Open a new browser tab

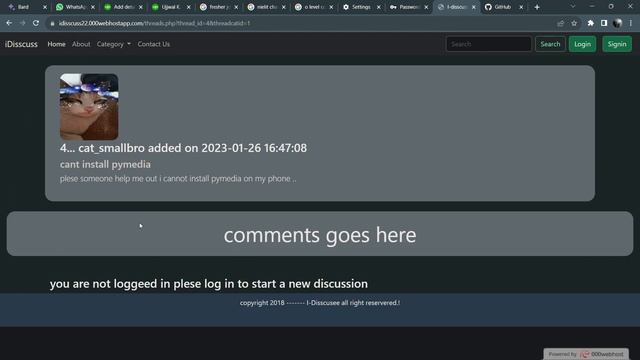(537, 7)
